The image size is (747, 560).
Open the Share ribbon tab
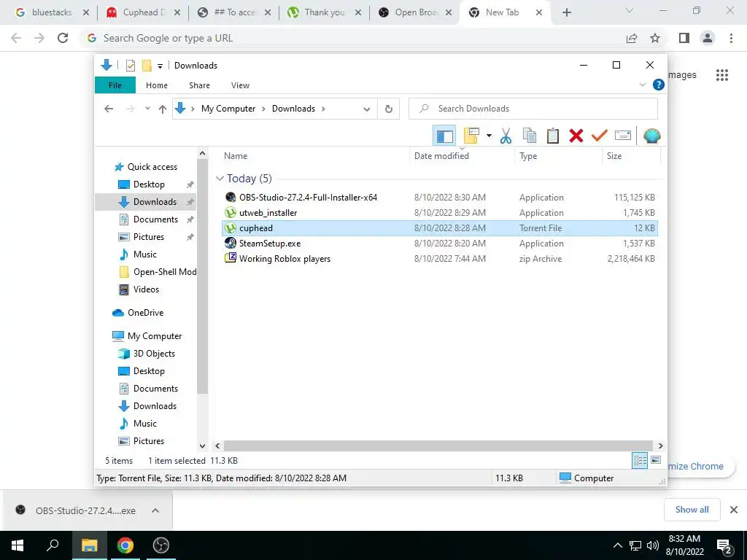click(x=199, y=85)
